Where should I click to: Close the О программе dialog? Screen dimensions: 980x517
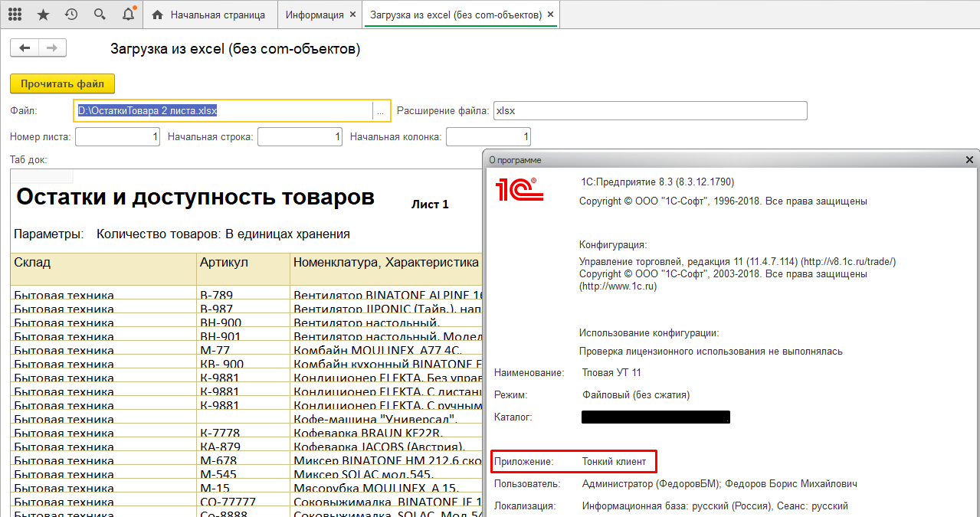click(x=969, y=159)
